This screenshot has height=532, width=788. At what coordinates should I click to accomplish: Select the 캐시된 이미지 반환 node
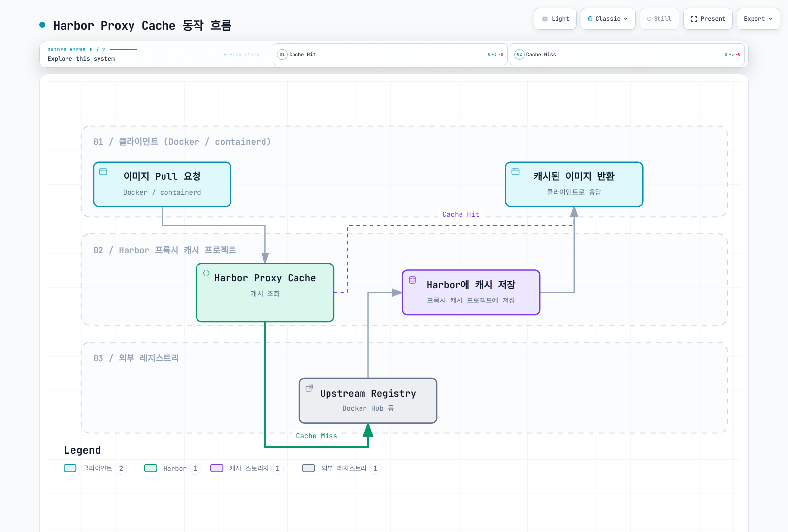pos(574,184)
